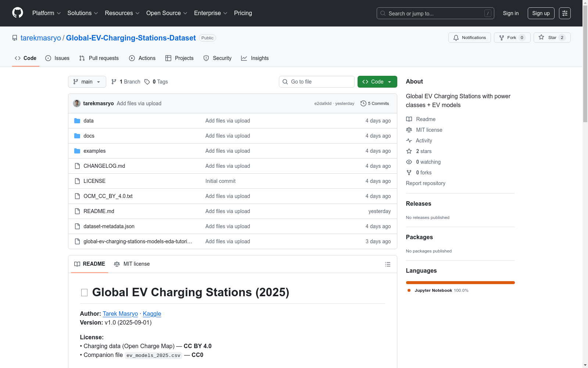Click the orange Jupyter Notebook language bar

coord(460,283)
